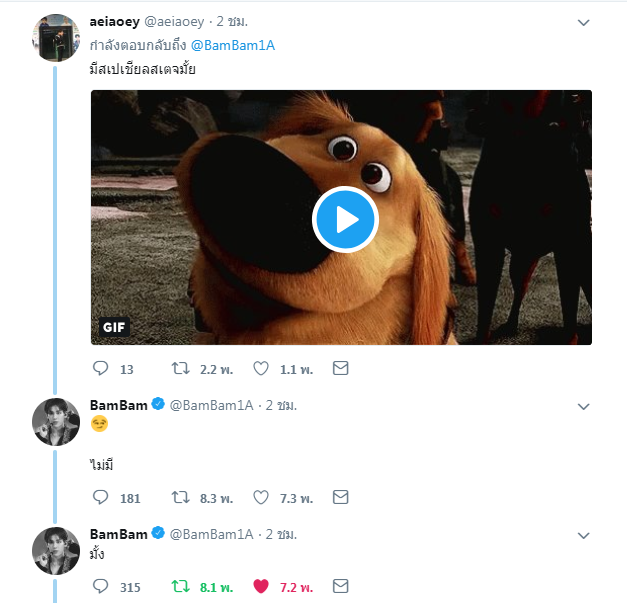Open the @BamBam1A mention link
This screenshot has height=603, width=627.
[233, 46]
